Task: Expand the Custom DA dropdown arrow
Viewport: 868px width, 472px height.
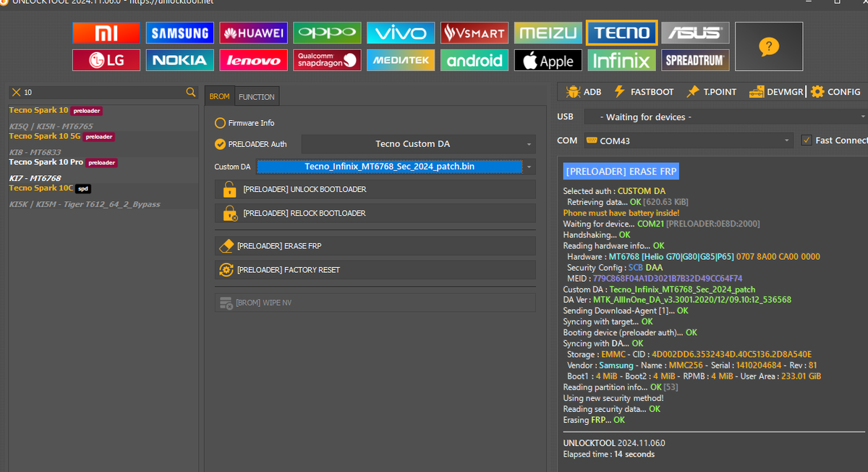Action: pyautogui.click(x=530, y=167)
